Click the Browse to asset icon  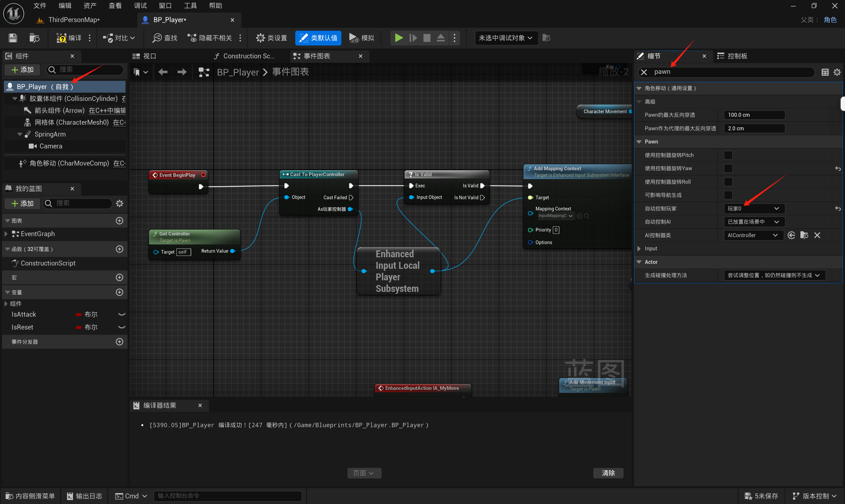(34, 38)
